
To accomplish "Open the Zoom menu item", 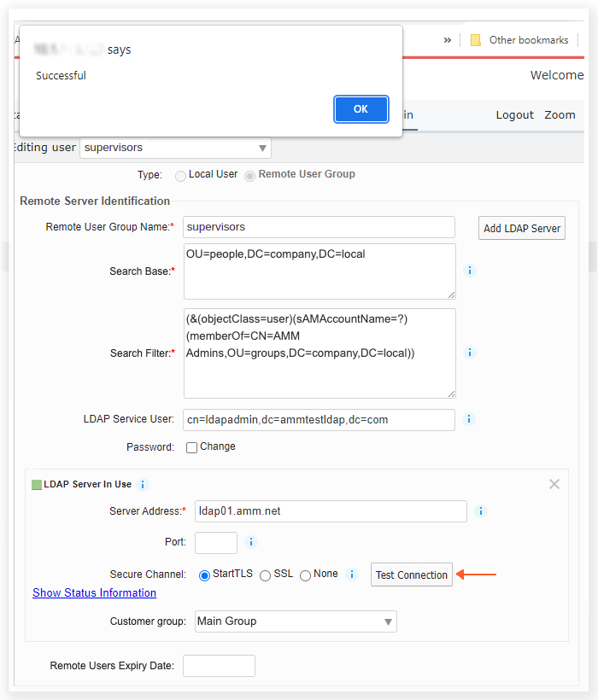I will point(560,114).
